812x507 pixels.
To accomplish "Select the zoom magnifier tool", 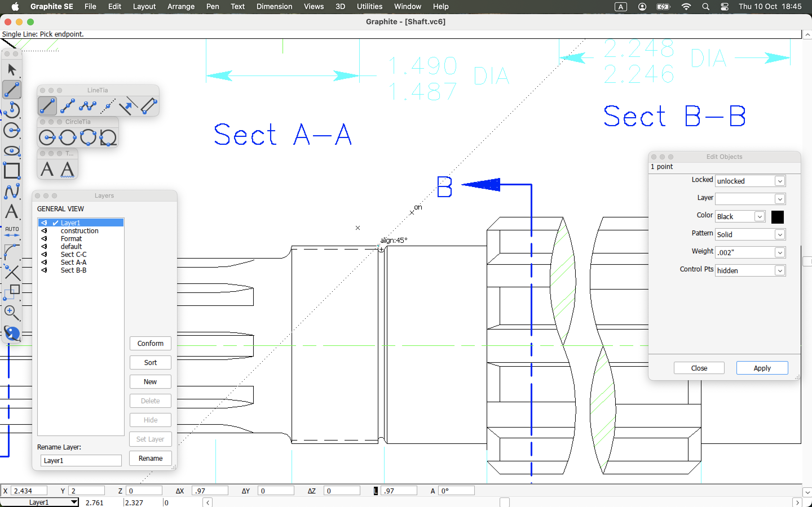I will point(12,313).
